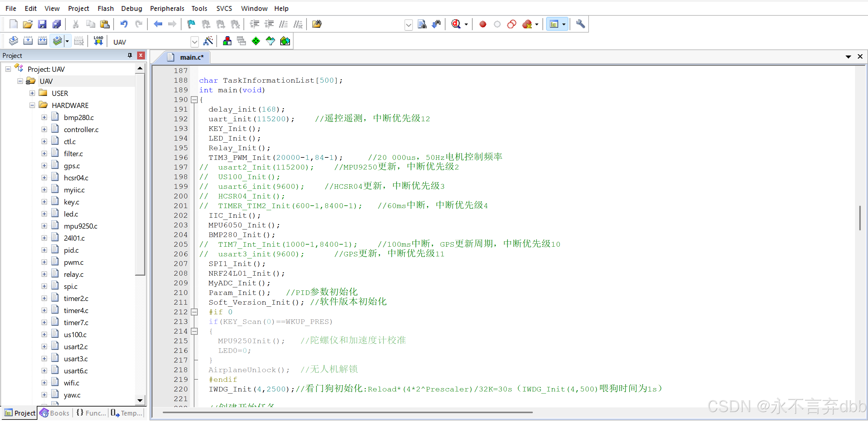Open the UAV target selection dropdown
Viewport: 868px width, 421px height.
click(x=194, y=42)
